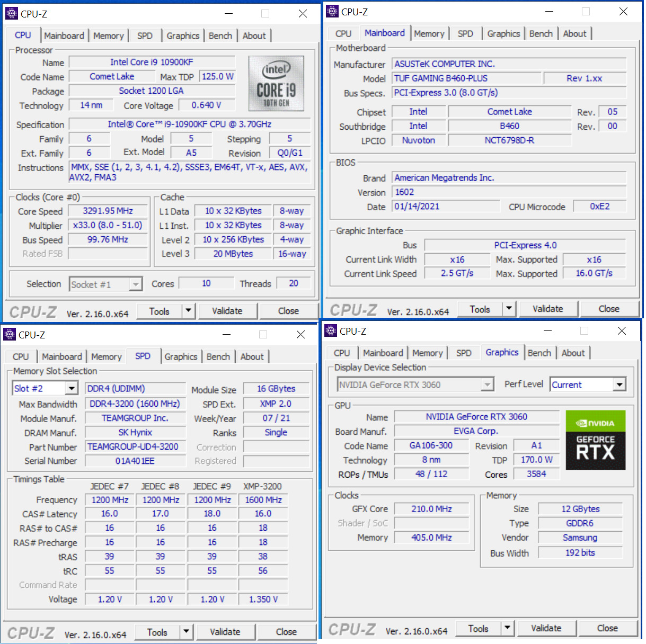
Task: Click the Core Speed 3291.95 MHz value
Action: click(x=108, y=211)
